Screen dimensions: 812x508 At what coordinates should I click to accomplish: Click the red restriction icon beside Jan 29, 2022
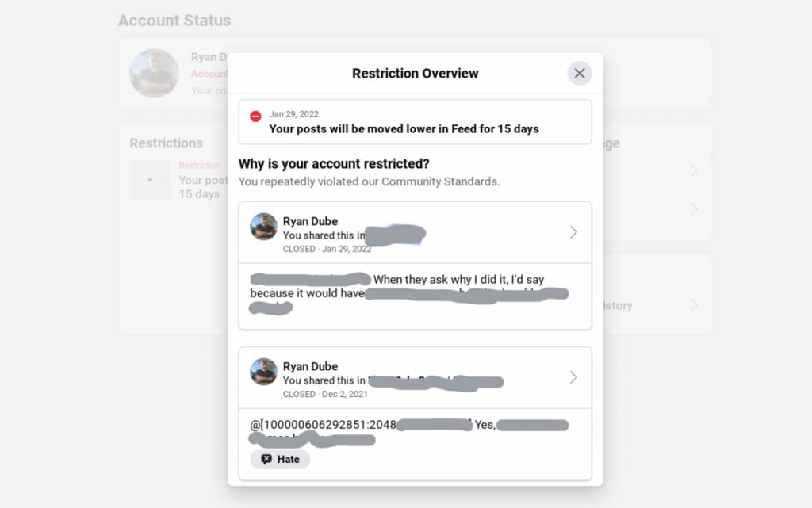[x=255, y=116]
